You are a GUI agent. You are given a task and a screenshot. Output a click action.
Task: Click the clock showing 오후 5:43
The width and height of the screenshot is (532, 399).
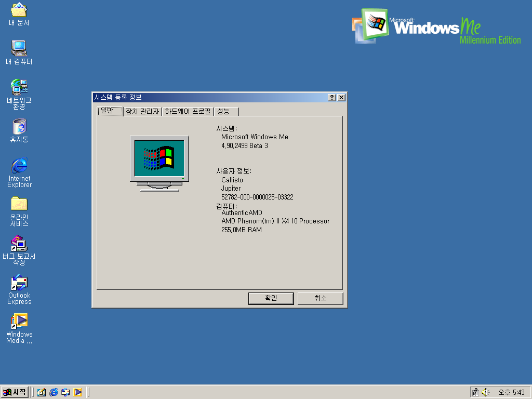pos(511,392)
